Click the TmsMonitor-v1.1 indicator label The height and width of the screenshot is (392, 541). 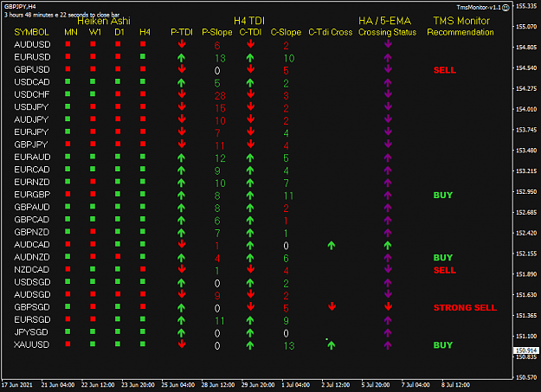pyautogui.click(x=479, y=7)
